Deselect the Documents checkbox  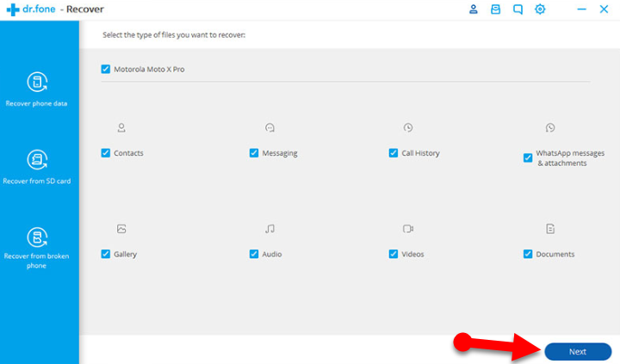528,255
